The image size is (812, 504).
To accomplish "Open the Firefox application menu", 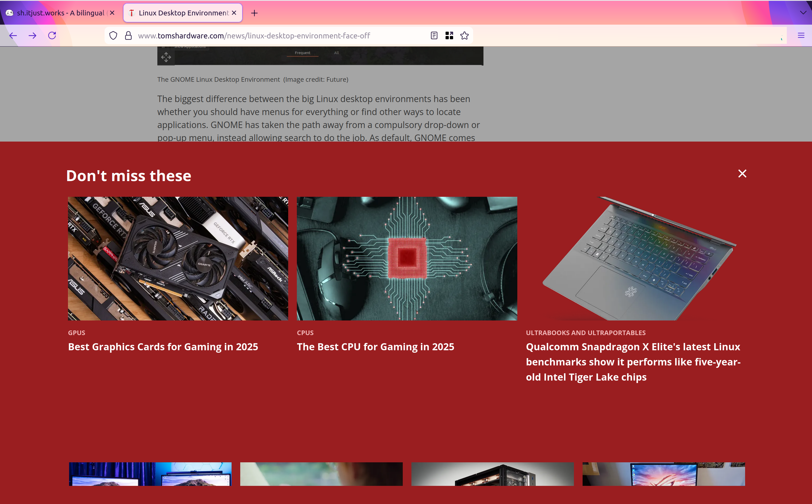I will pos(801,35).
